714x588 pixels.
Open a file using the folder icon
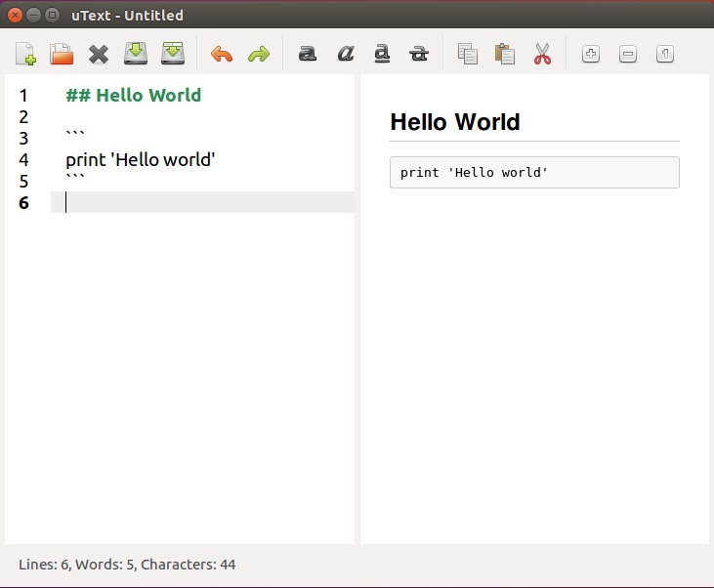click(62, 54)
